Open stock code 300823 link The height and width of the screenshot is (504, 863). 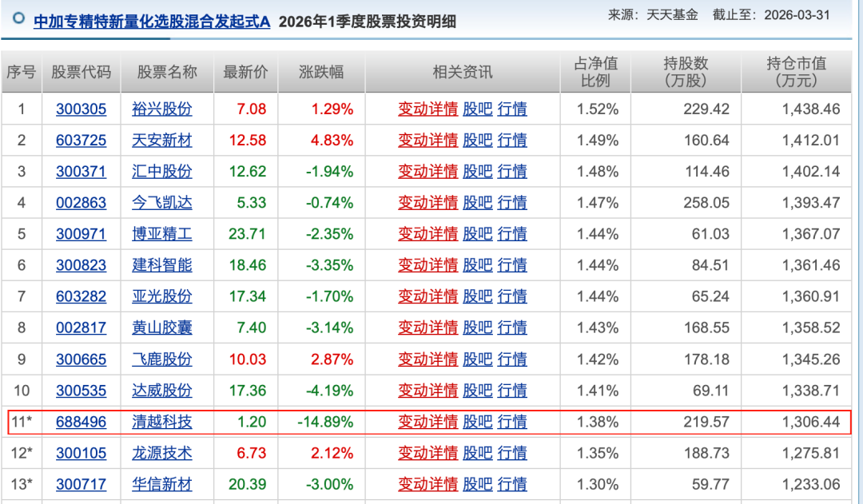click(x=81, y=265)
